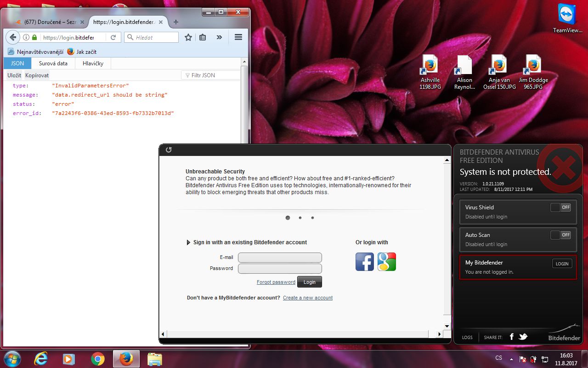Screen dimensions: 588x368
Task: Click the Firefox back arrow button
Action: tap(12, 37)
